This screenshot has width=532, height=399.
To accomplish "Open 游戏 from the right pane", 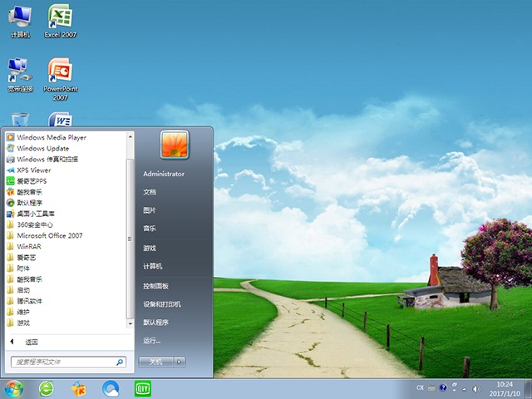I will pyautogui.click(x=150, y=248).
